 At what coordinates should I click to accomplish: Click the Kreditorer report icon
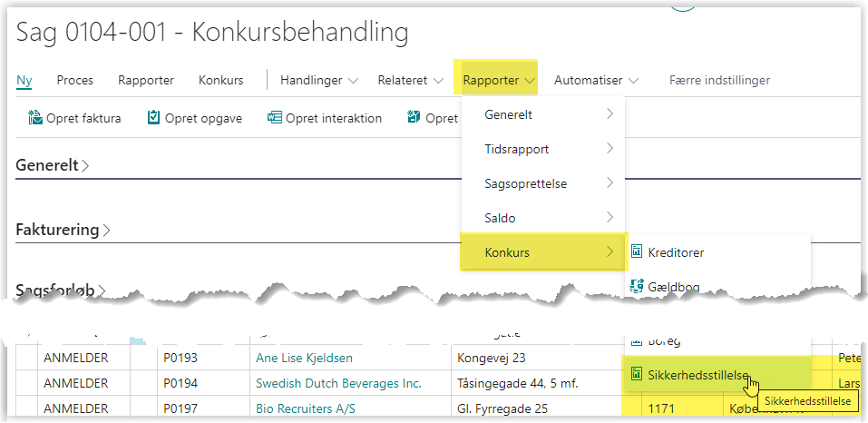coord(637,251)
